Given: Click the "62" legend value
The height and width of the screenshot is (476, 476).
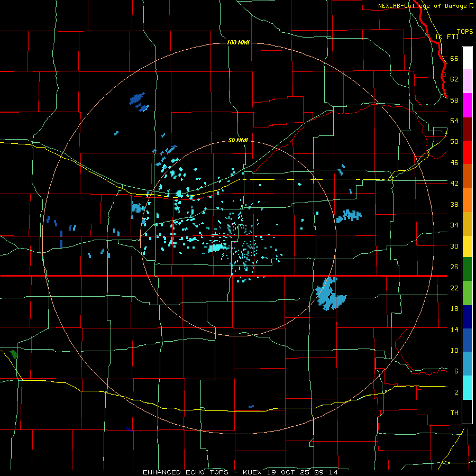Looking at the screenshot, I should pyautogui.click(x=454, y=79).
